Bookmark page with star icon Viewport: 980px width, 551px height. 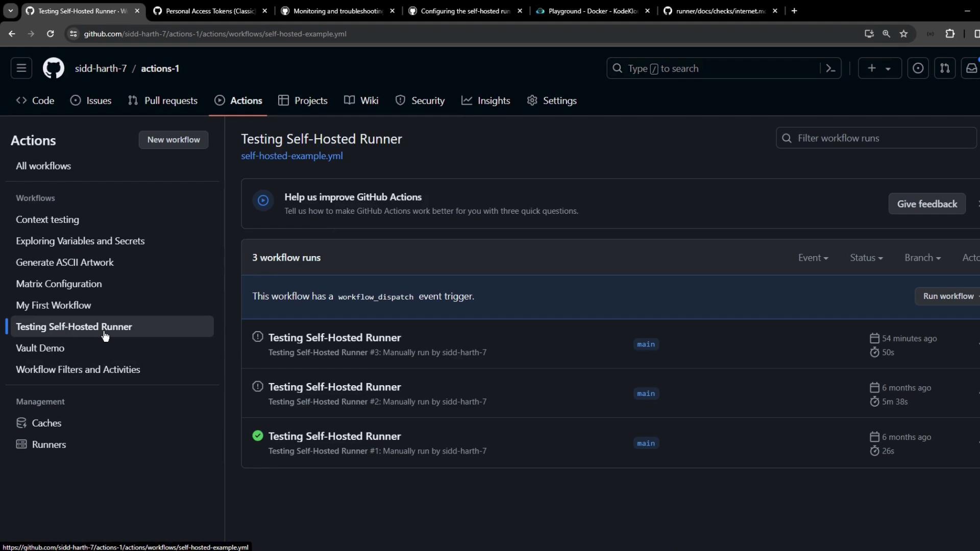904,34
